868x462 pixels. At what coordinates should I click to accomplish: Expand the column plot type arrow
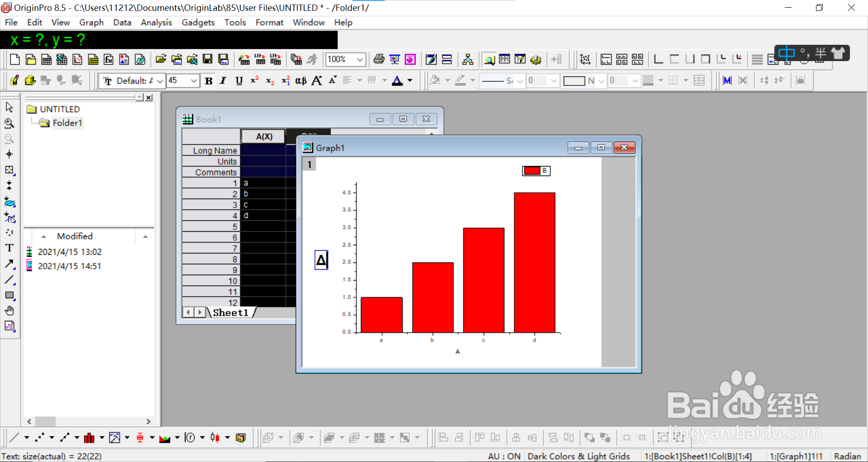point(102,438)
